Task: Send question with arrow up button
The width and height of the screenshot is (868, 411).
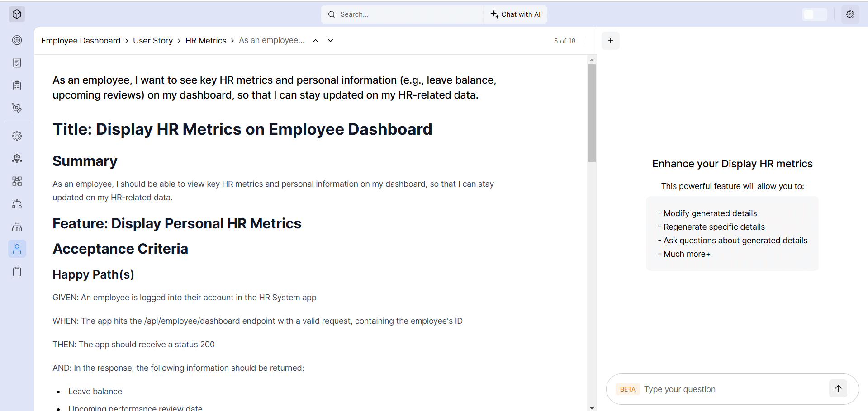Action: 838,388
